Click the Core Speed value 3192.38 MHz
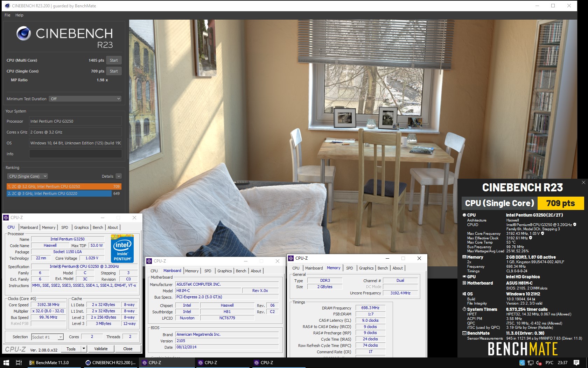Image resolution: width=588 pixels, height=368 pixels. pyautogui.click(x=48, y=305)
